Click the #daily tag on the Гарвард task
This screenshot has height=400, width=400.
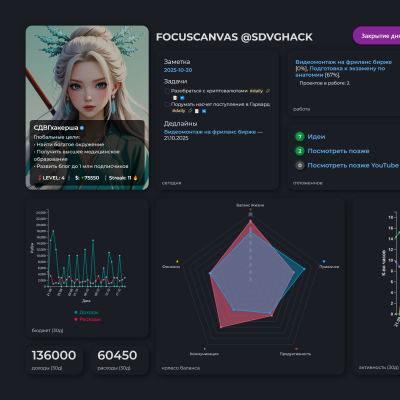click(x=179, y=111)
